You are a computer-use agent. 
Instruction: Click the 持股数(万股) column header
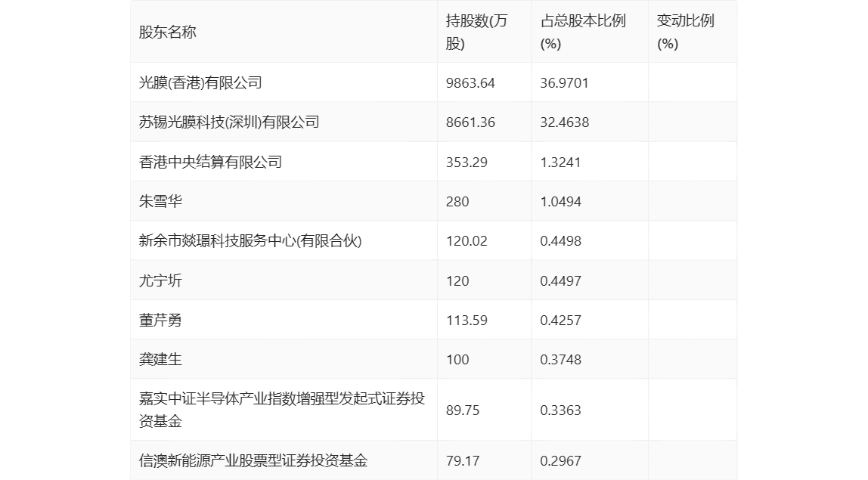pos(476,32)
